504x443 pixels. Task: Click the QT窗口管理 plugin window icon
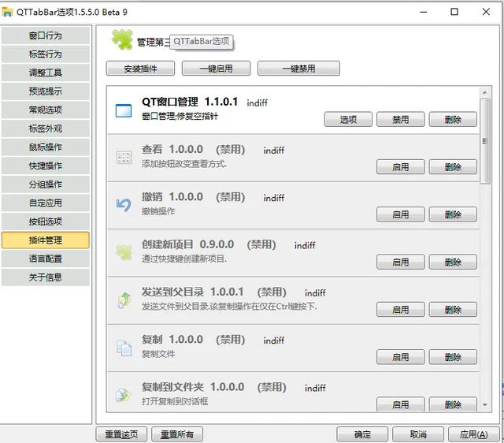[124, 110]
